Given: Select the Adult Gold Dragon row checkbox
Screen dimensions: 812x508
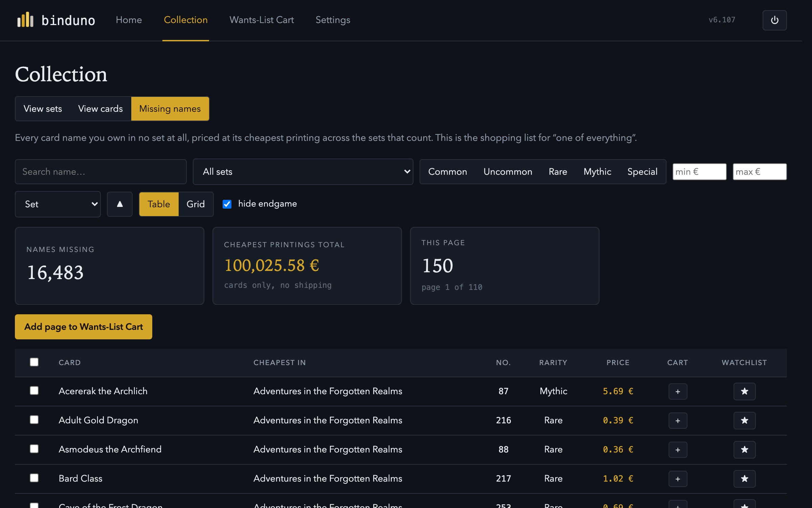Looking at the screenshot, I should coord(34,420).
